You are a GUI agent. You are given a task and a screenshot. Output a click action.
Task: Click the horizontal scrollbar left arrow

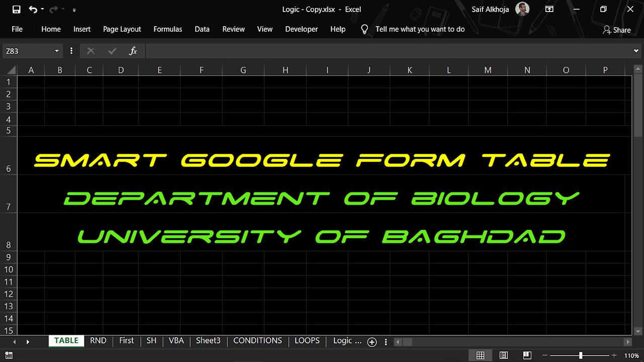point(398,342)
